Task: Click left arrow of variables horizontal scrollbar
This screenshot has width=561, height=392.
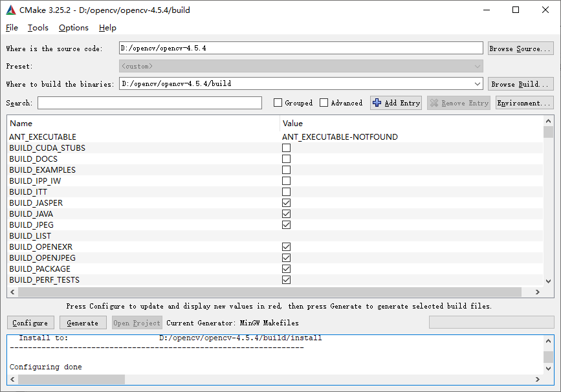Action: point(12,292)
